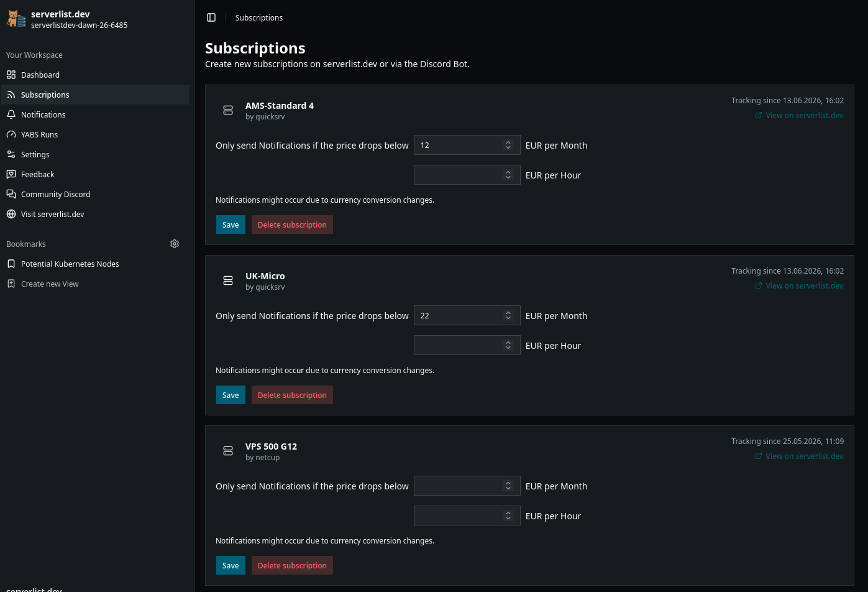Image resolution: width=868 pixels, height=592 pixels.
Task: Delete the VPS 500 G12 subscription
Action: 292,565
